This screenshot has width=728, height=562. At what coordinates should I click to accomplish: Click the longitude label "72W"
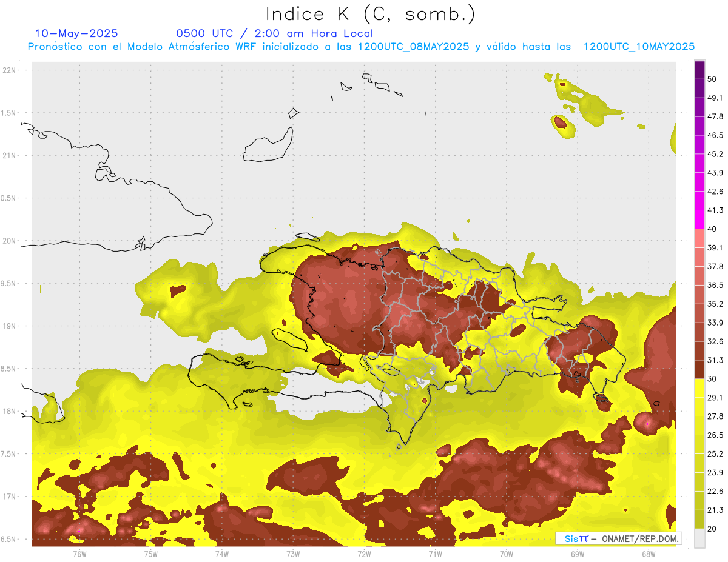(x=364, y=554)
